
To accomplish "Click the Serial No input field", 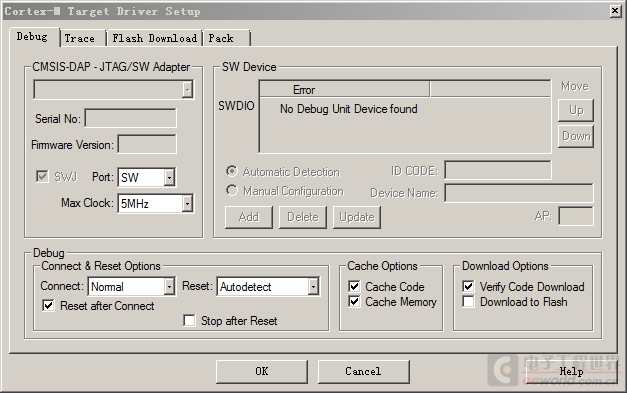I will (x=131, y=118).
